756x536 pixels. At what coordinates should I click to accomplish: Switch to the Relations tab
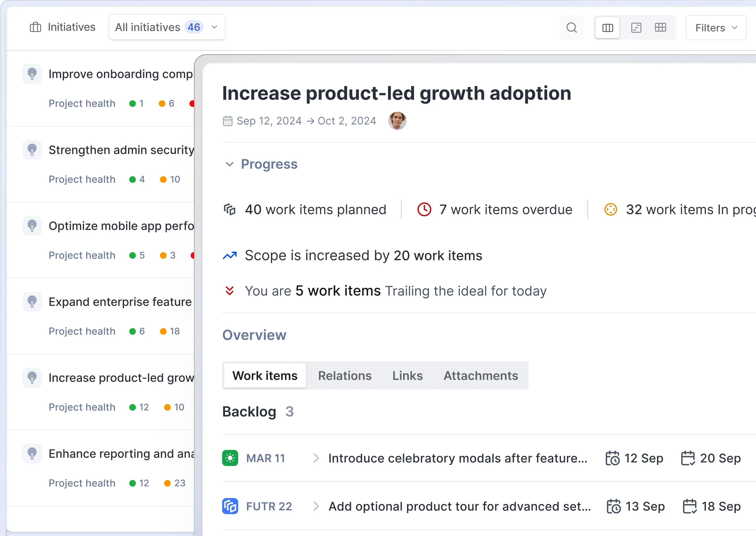(345, 376)
